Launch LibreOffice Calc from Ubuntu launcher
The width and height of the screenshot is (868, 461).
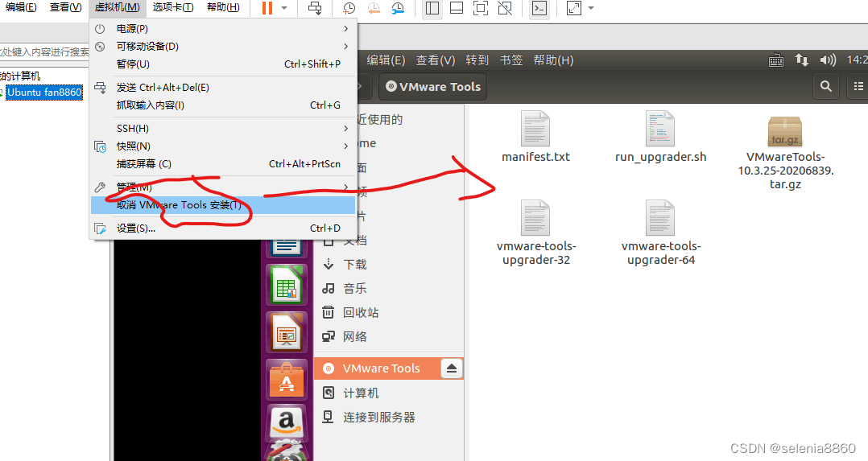point(286,286)
